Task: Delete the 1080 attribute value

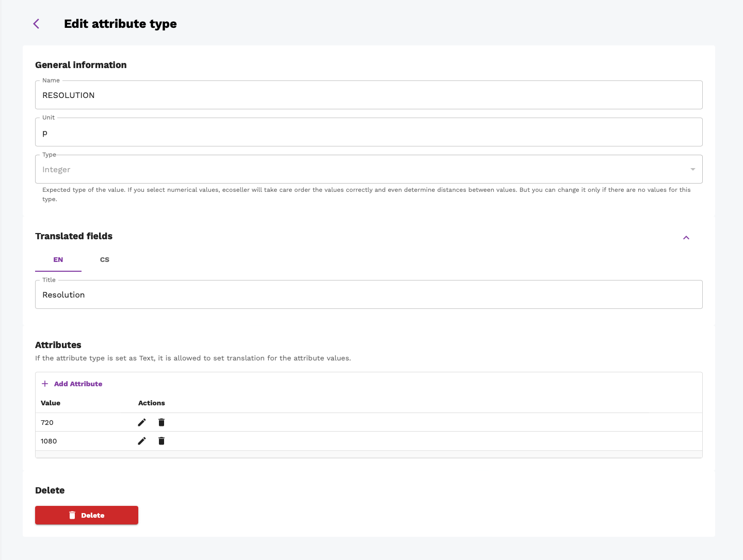Action: (x=161, y=441)
